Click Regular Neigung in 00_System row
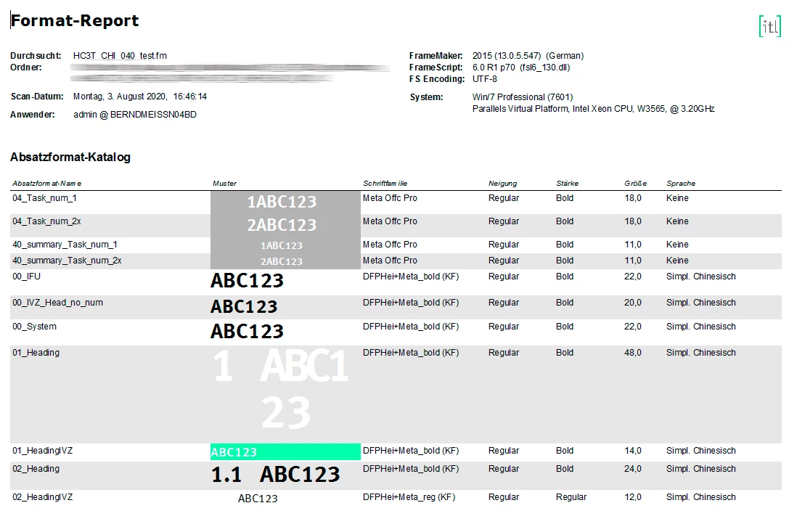The image size is (789, 532). click(504, 327)
